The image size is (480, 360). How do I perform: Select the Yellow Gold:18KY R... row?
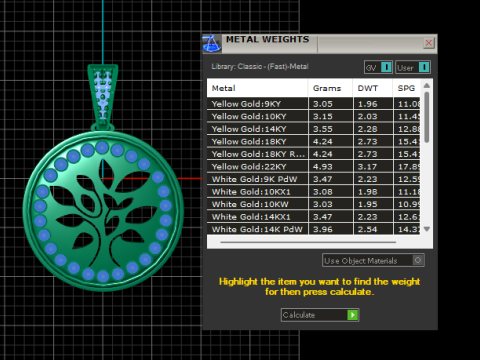(x=313, y=154)
